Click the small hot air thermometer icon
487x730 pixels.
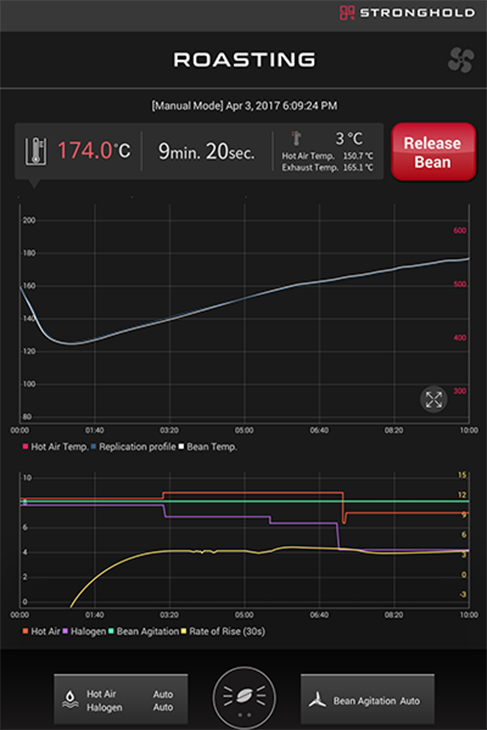point(296,138)
